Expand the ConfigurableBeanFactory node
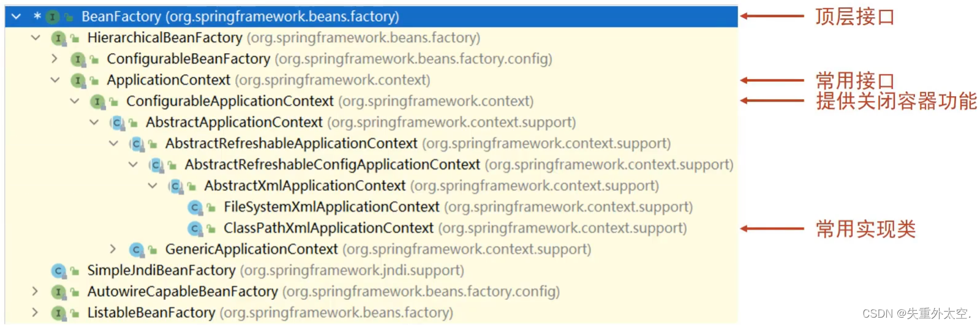This screenshot has height=325, width=980. [x=55, y=59]
